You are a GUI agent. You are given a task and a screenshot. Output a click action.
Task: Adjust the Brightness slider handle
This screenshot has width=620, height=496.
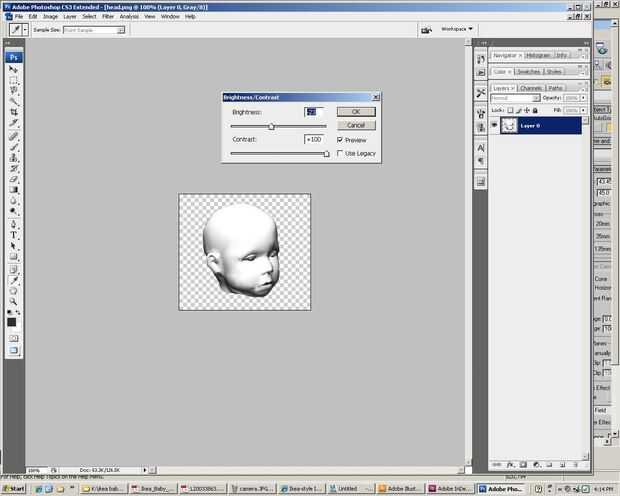click(x=271, y=127)
